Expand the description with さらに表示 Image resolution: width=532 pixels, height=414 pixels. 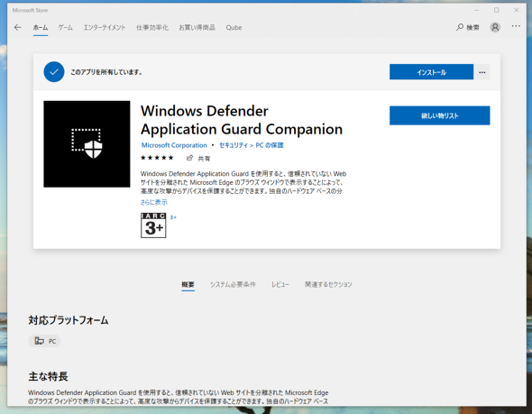click(x=154, y=202)
